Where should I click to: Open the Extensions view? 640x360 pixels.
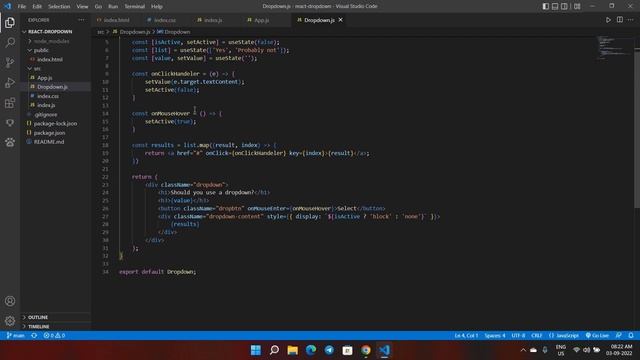pyautogui.click(x=10, y=102)
